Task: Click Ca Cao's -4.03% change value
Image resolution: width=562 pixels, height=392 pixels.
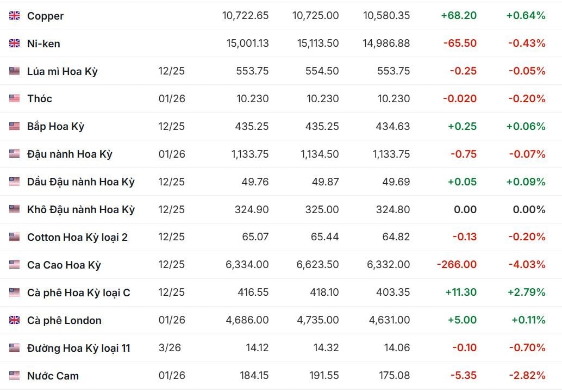Action: click(x=527, y=265)
